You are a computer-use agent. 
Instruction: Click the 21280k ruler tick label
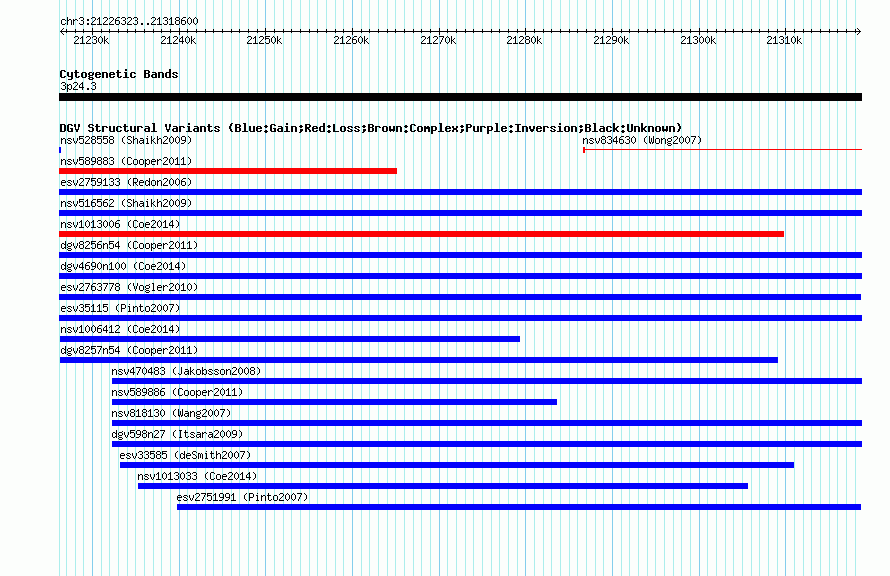524,40
